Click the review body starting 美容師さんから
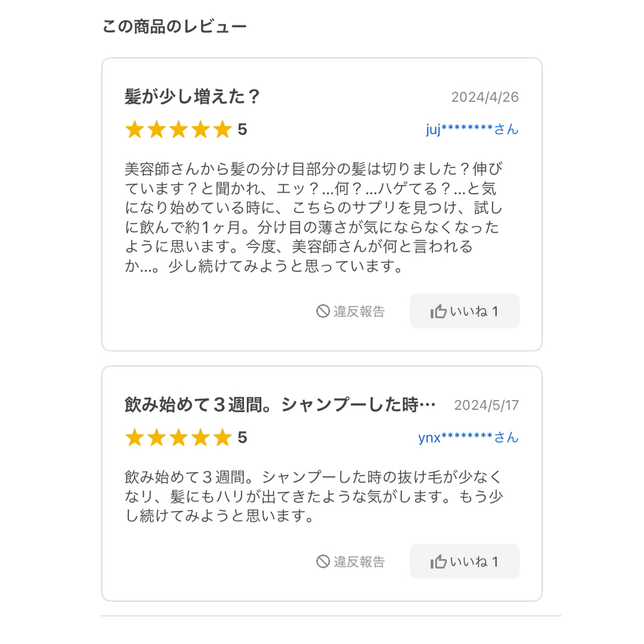644x644 pixels. tap(314, 218)
